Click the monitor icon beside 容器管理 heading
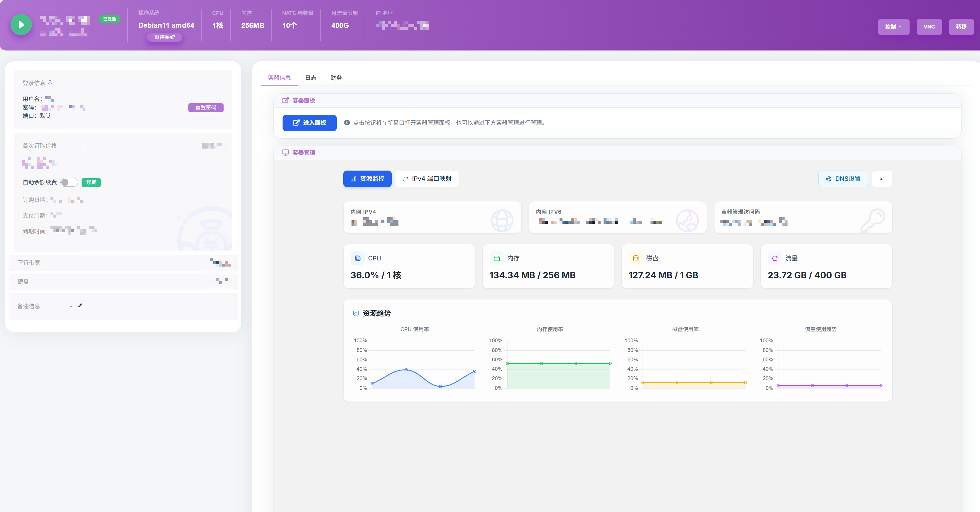The width and height of the screenshot is (980, 512). click(285, 153)
